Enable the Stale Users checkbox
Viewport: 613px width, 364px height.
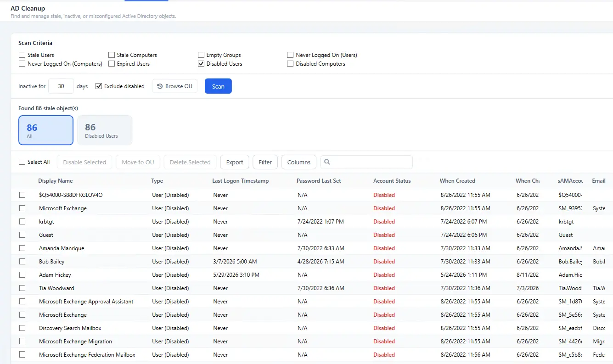tap(22, 55)
